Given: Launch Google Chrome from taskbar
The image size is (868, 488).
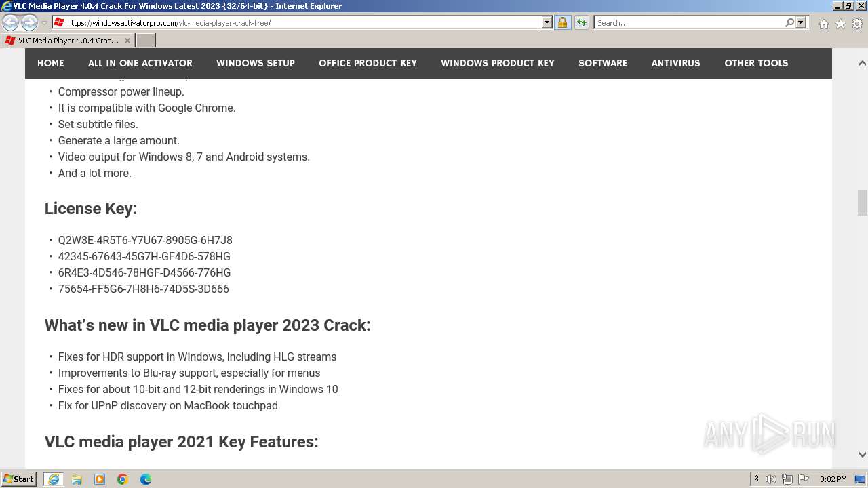Looking at the screenshot, I should [123, 479].
